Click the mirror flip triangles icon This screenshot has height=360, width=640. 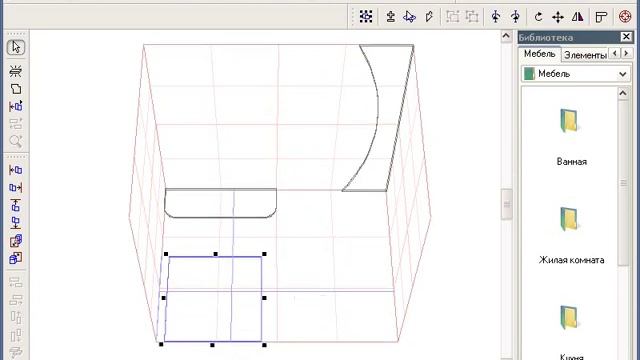tap(578, 16)
